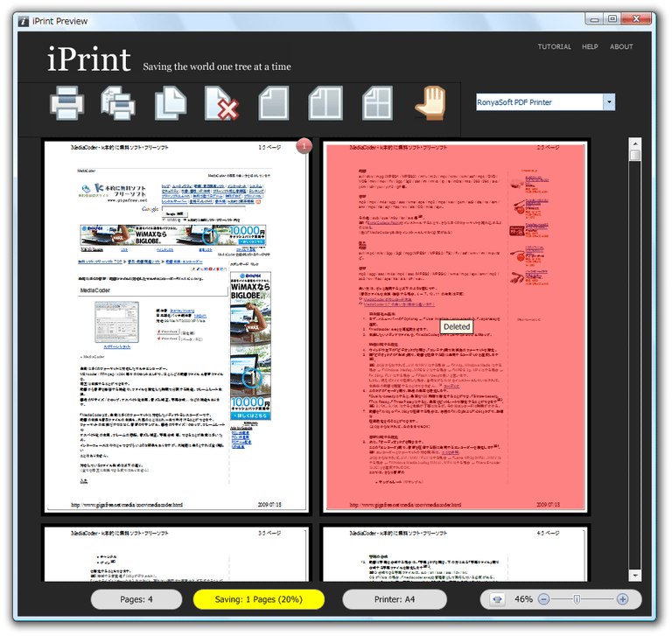
Task: Open the TUTORIAL link
Action: pos(554,46)
